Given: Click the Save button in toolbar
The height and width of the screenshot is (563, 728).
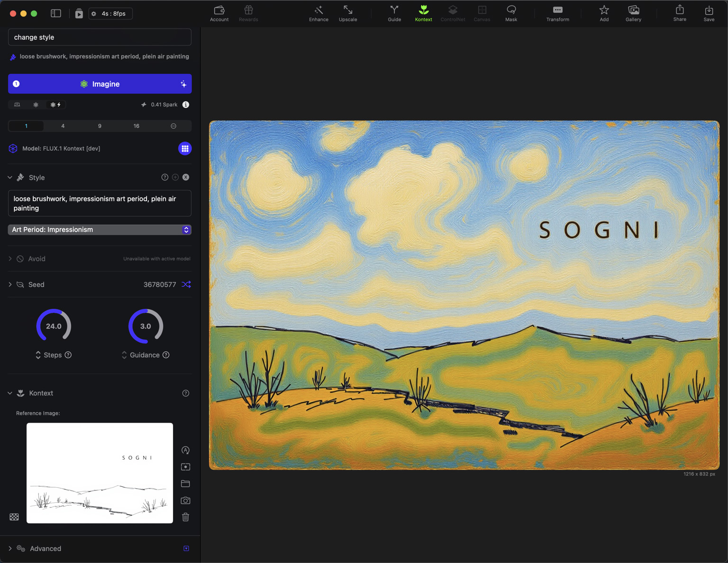Looking at the screenshot, I should coord(709,13).
